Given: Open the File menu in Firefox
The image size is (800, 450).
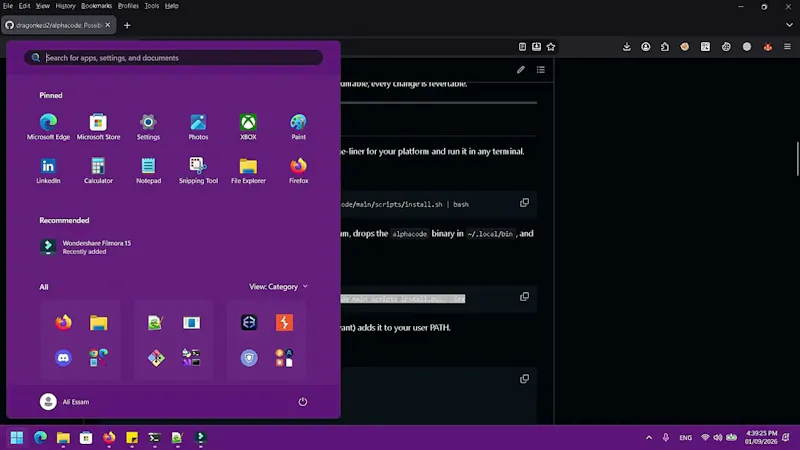Looking at the screenshot, I should pos(8,6).
